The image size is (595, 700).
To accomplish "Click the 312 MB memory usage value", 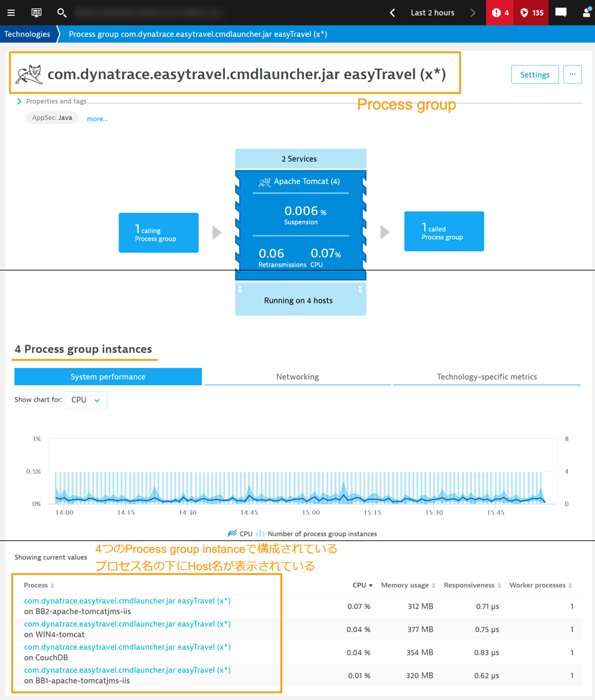I will coord(421,606).
